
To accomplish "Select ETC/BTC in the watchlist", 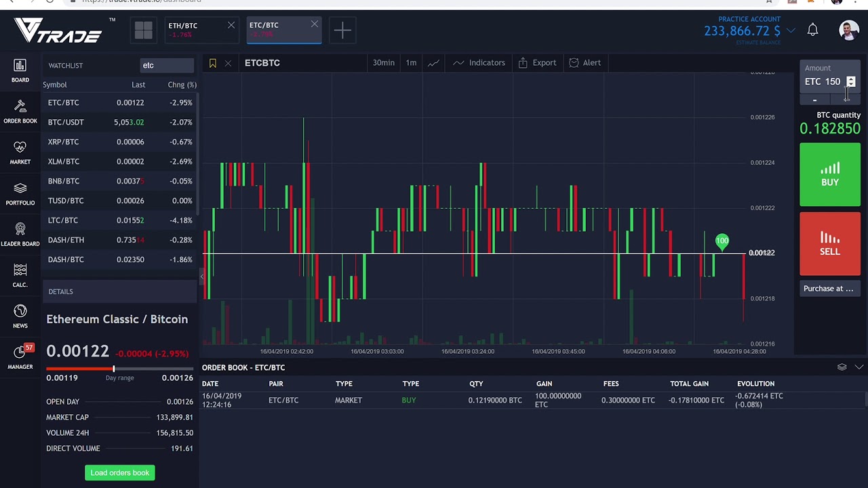I will [119, 103].
